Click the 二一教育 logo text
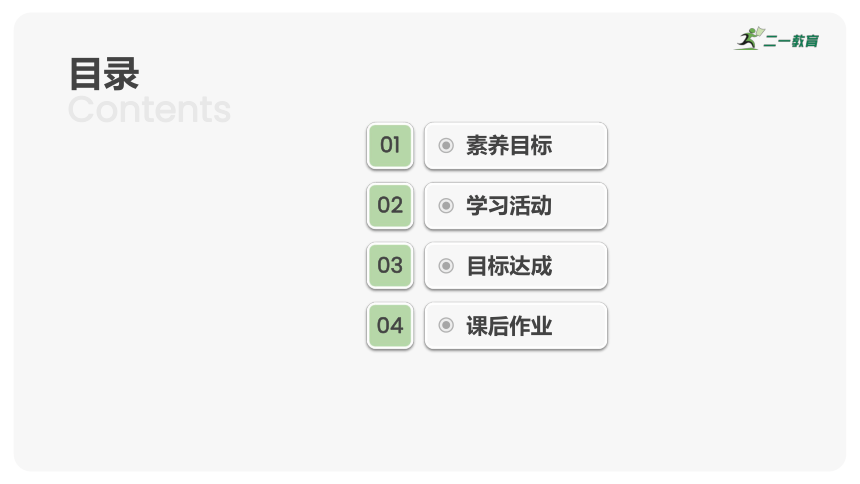Screen dimensions: 860x484 (791, 41)
